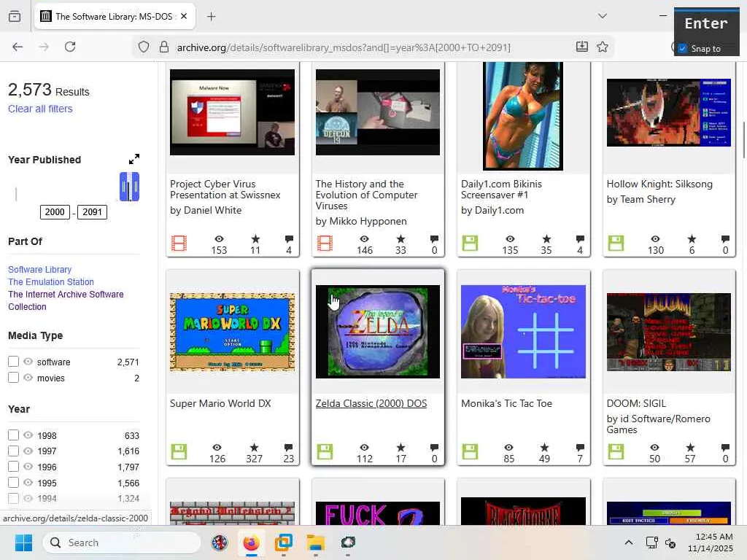Click the taskbar Search box

[122, 542]
